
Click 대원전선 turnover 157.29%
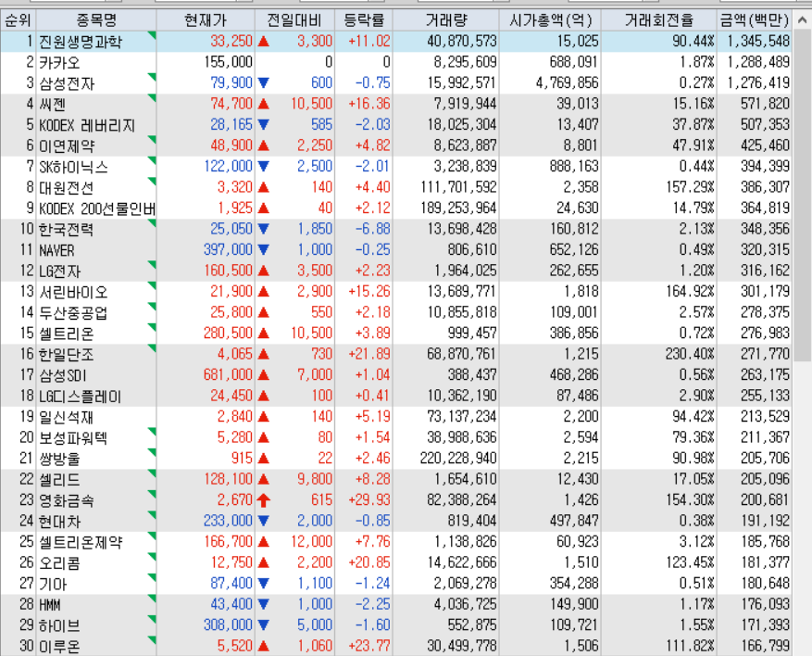click(691, 187)
